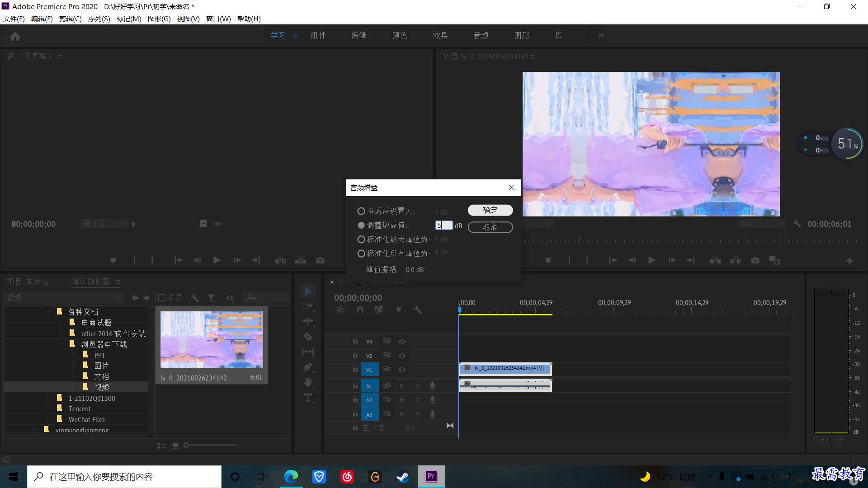Toggle linked selection in timeline
Viewport: 868px width, 488px height.
tap(379, 310)
